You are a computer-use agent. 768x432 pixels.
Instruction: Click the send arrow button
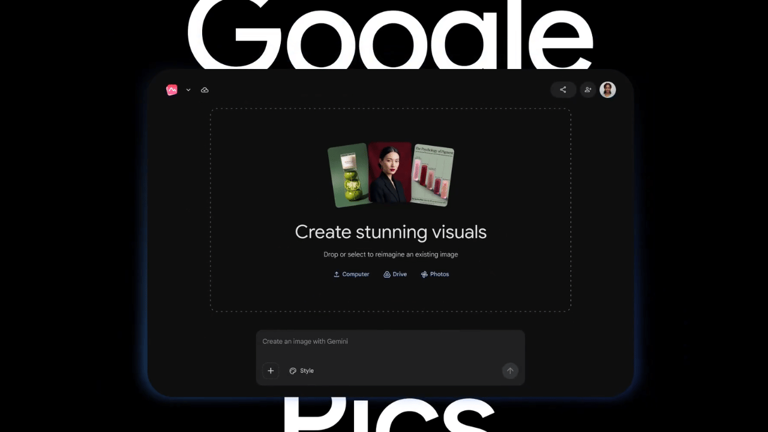(x=510, y=371)
